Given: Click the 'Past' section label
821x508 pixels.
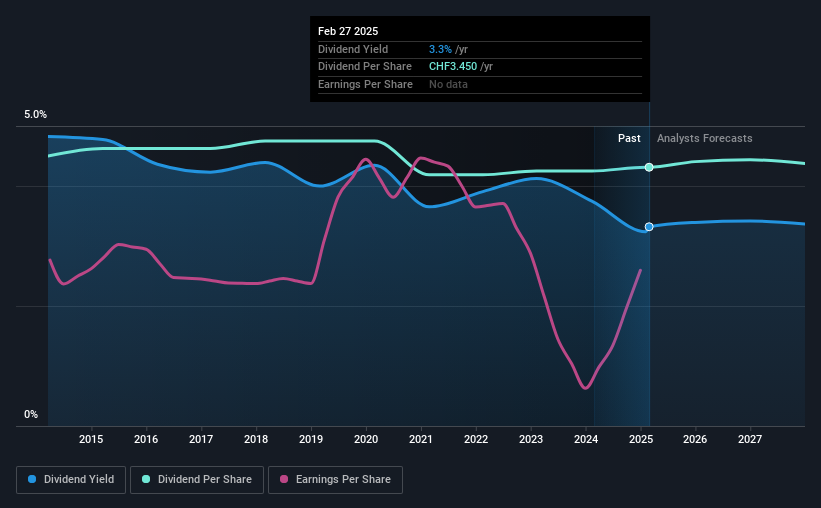Looking at the screenshot, I should 629,138.
